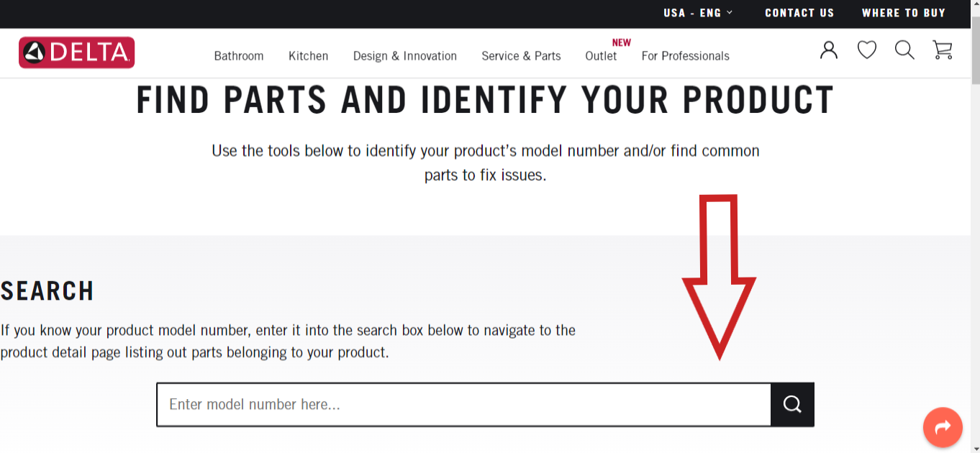This screenshot has width=980, height=453.
Task: View your wishlist via the heart icon
Action: 866,50
